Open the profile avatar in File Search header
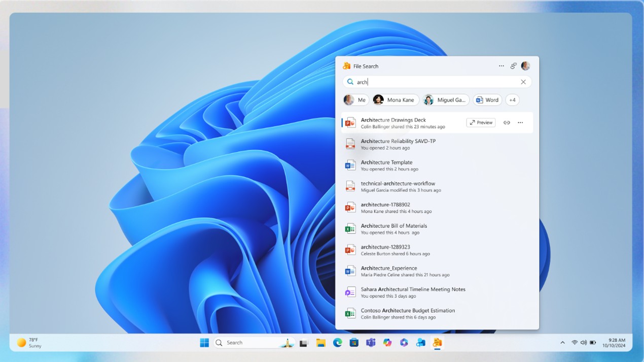Image resolution: width=644 pixels, height=362 pixels. [x=525, y=66]
